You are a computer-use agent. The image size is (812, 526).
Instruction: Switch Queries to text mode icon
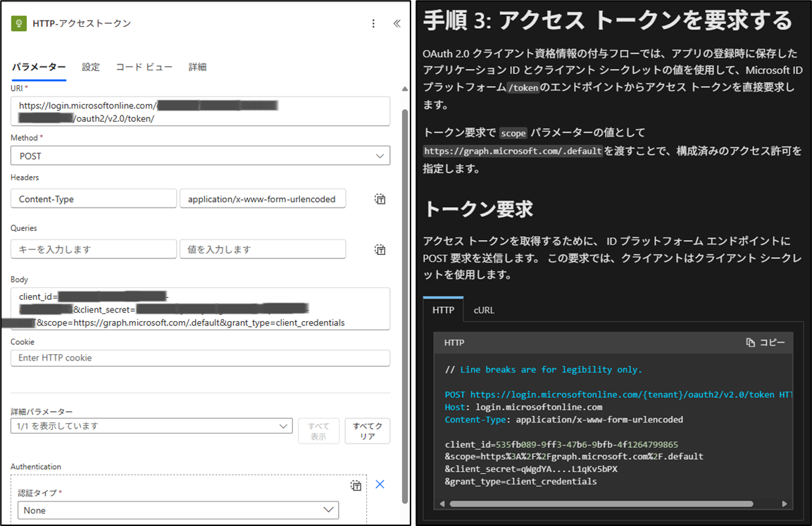pyautogui.click(x=380, y=249)
